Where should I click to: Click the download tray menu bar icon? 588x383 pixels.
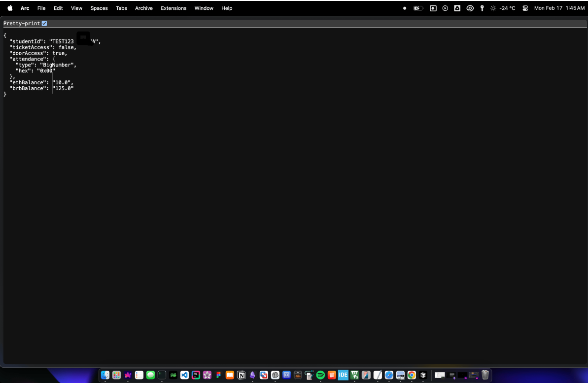[x=433, y=8]
